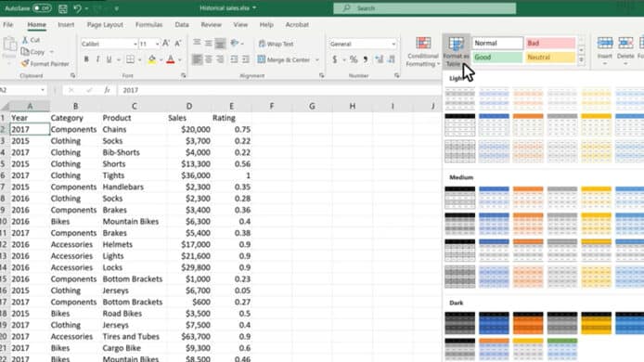644x362 pixels.
Task: Open the Review ribbon tab
Action: [211, 25]
